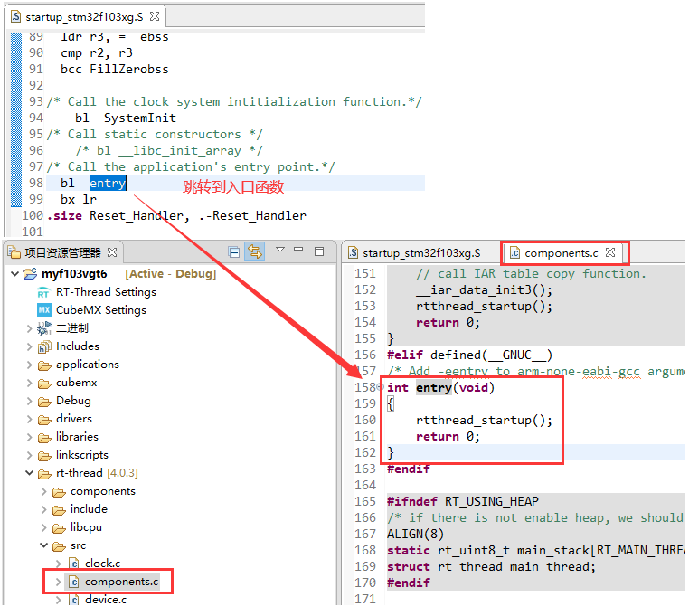Image resolution: width=689 pixels, height=616 pixels.
Task: Collapse the myf103vgt6 project node
Action: pos(14,274)
